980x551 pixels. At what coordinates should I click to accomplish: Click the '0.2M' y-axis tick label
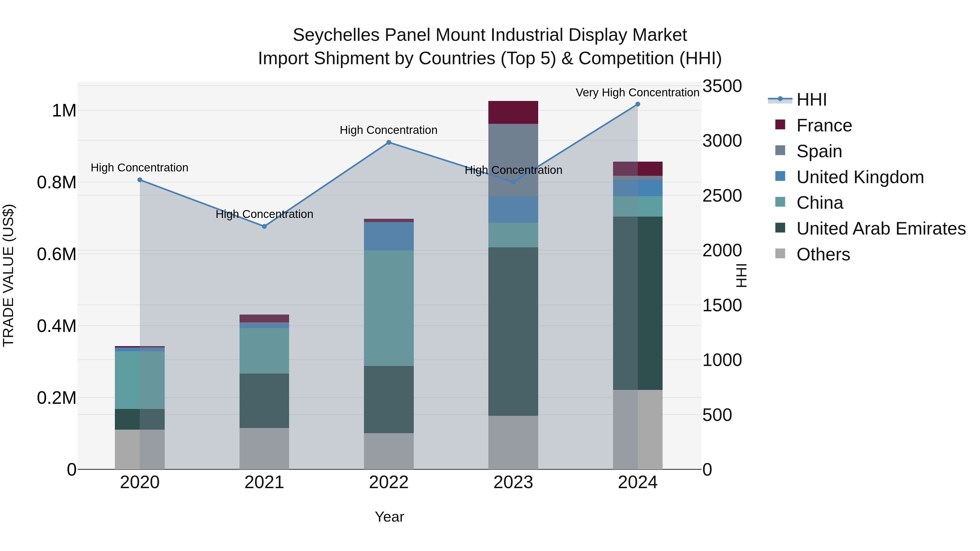point(57,398)
